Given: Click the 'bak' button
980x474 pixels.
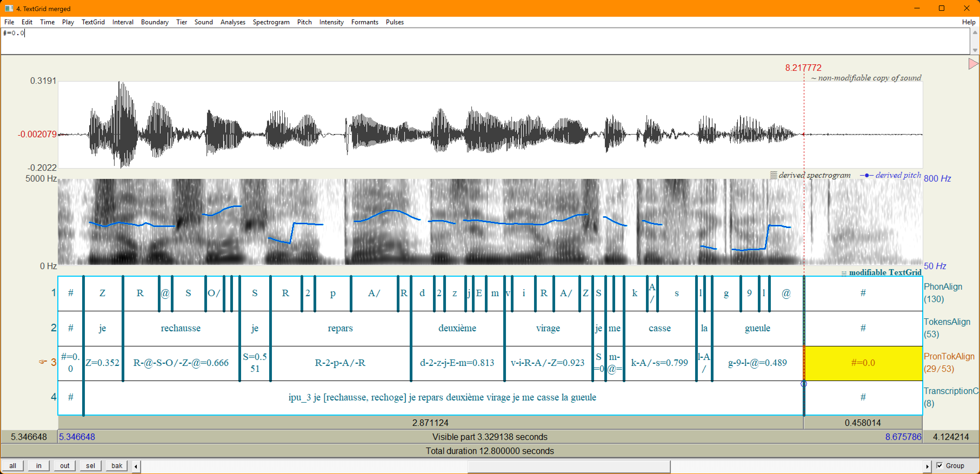Looking at the screenshot, I should point(116,466).
